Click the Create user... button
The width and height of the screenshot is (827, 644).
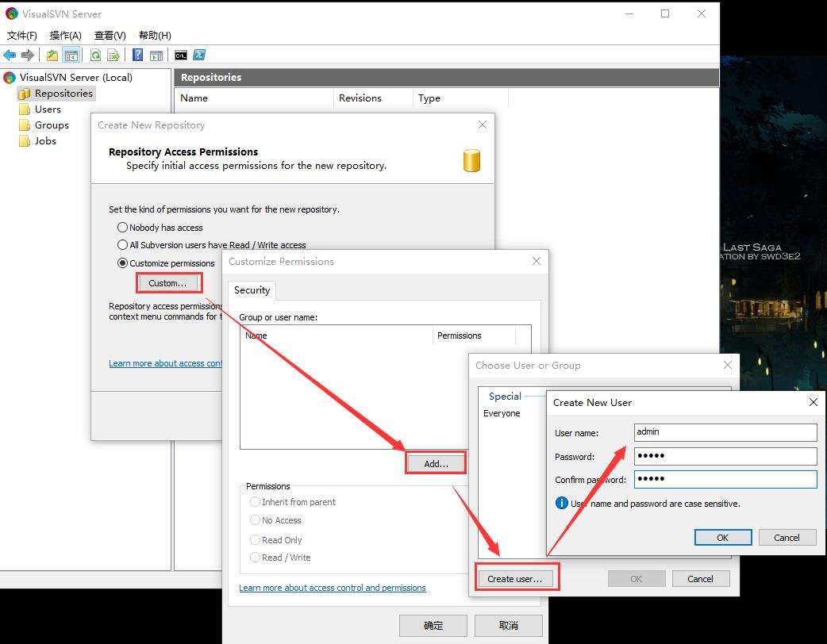(x=515, y=579)
